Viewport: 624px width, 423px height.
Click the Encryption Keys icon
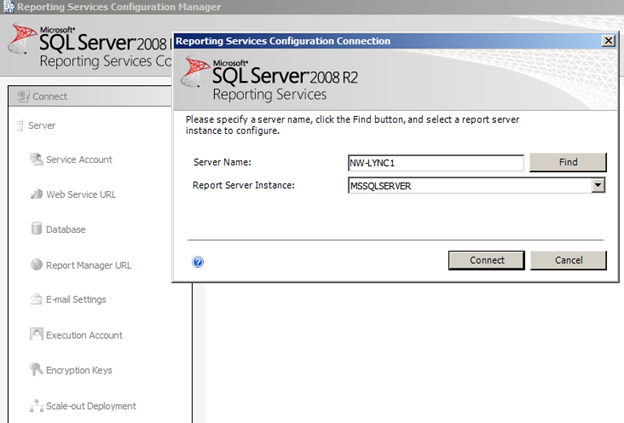pyautogui.click(x=36, y=370)
